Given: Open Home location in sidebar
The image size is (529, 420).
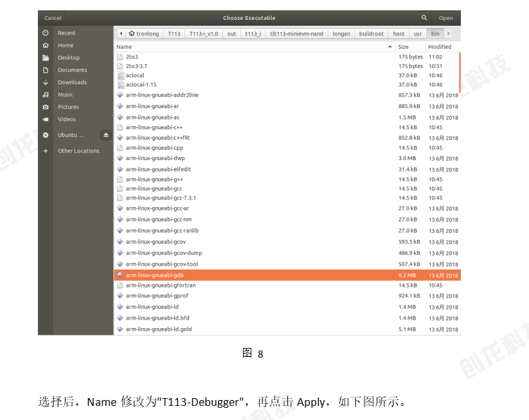Looking at the screenshot, I should coord(66,45).
